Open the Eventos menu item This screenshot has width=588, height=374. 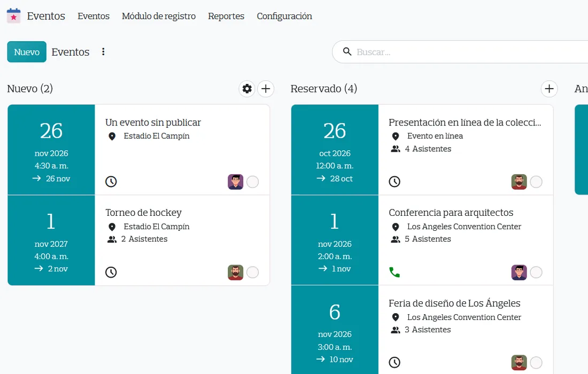[94, 16]
